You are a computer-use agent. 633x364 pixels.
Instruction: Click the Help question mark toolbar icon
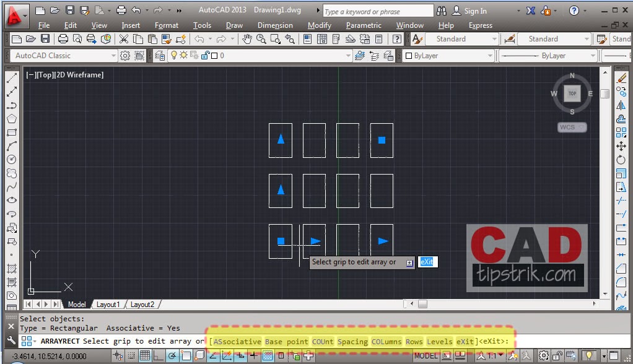(x=397, y=39)
